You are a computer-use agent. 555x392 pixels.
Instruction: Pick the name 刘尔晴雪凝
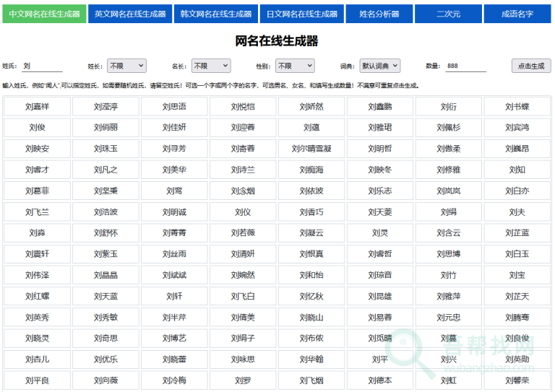click(x=311, y=149)
